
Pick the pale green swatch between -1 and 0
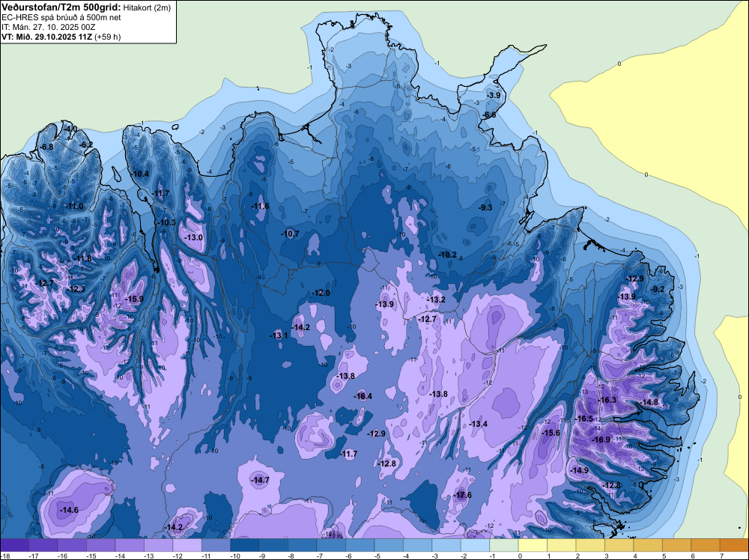(504, 545)
